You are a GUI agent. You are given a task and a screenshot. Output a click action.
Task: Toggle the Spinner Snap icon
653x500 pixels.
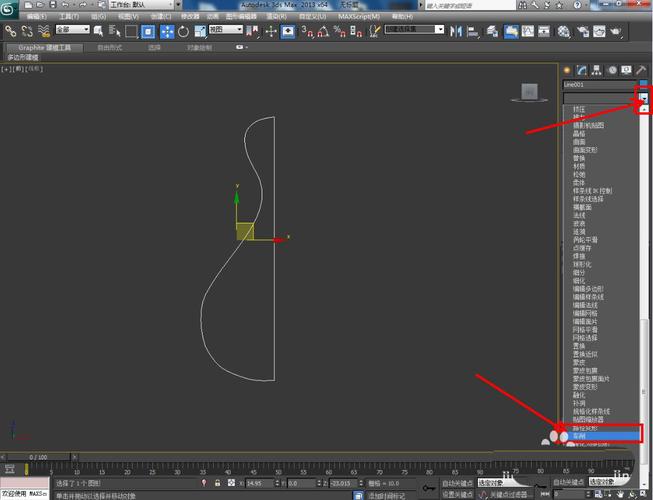tap(356, 32)
